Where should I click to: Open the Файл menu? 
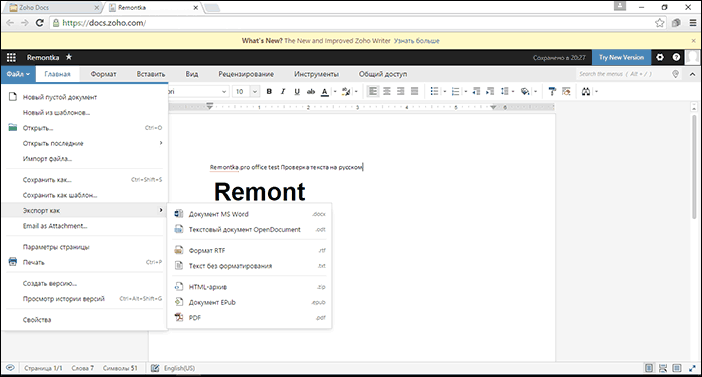click(x=18, y=74)
